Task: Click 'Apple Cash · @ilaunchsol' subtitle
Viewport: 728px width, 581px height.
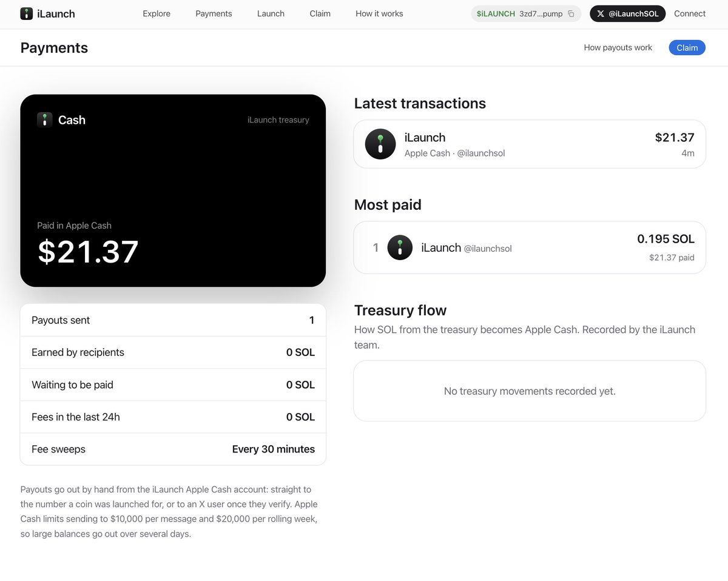Action: 454,153
